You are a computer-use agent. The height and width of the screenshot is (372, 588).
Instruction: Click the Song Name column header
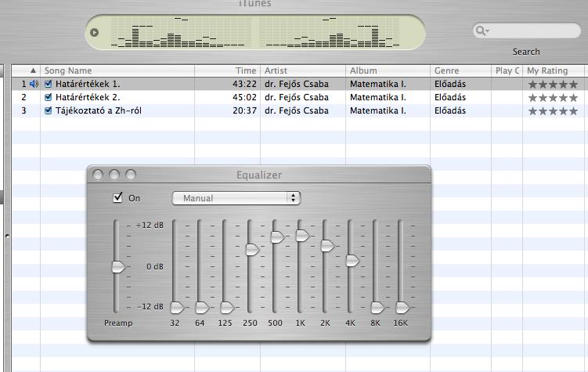(x=117, y=70)
